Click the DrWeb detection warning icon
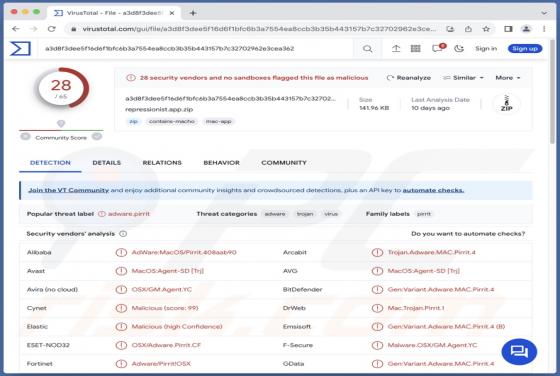This screenshot has width=560, height=376. (x=377, y=308)
